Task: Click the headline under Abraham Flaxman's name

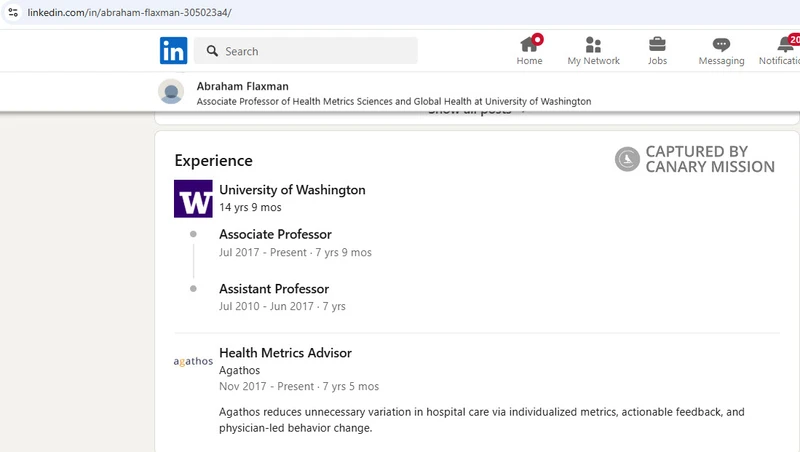Action: (394, 102)
